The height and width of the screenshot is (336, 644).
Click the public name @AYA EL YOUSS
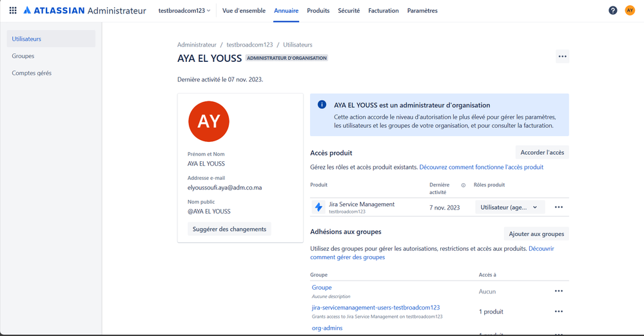point(209,211)
